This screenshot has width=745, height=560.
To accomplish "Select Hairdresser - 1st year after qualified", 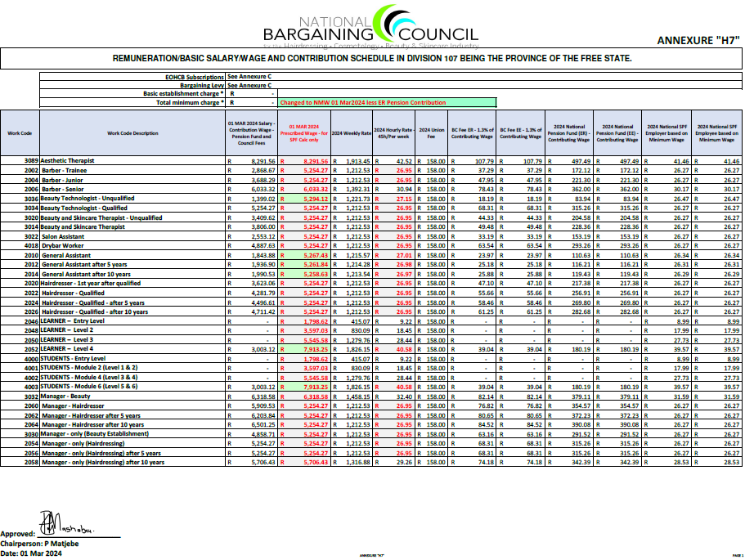I will (x=90, y=283).
